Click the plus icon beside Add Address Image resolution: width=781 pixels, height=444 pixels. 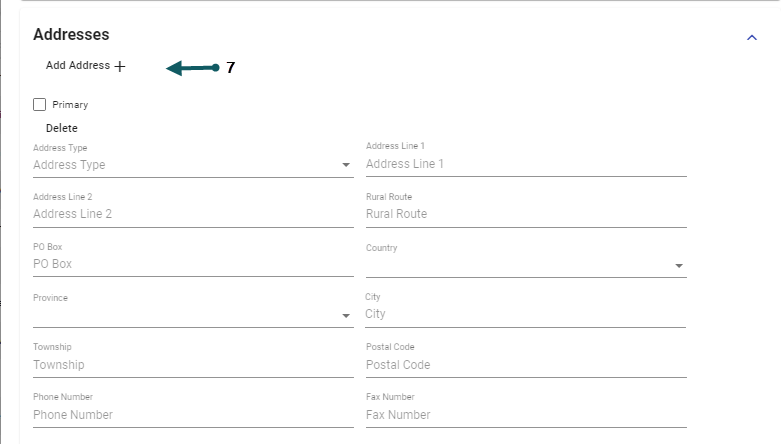click(x=120, y=66)
